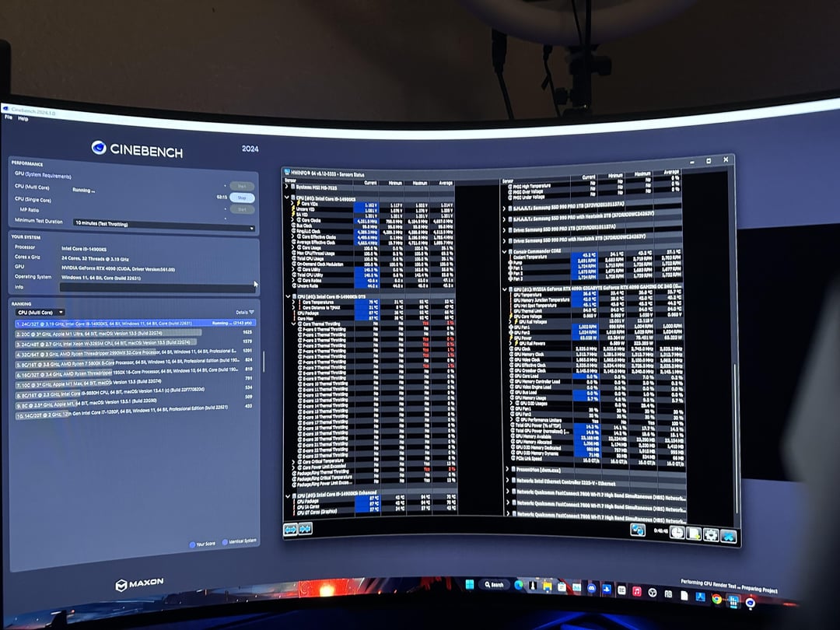Open the GPU System Requirements link
Image resolution: width=840 pixels, height=630 pixels.
point(48,175)
